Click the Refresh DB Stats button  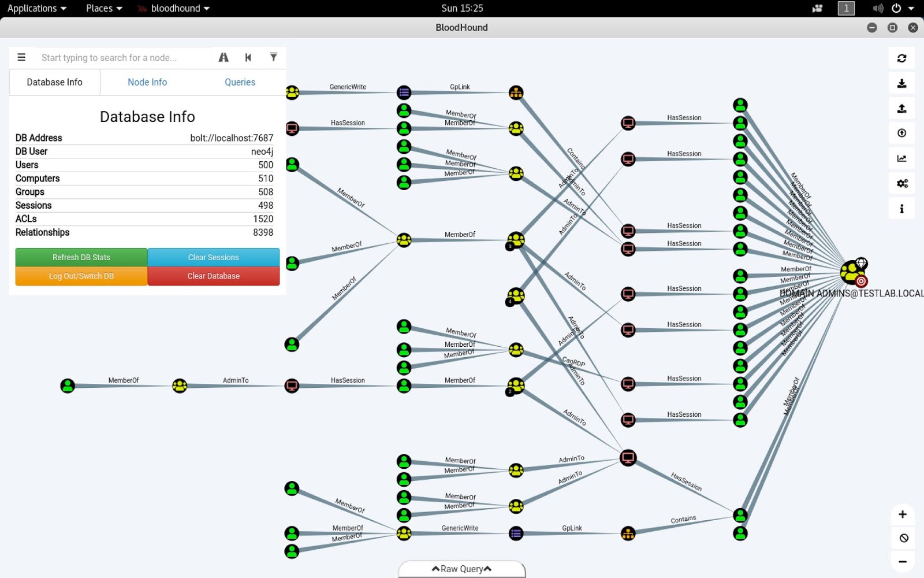point(80,257)
